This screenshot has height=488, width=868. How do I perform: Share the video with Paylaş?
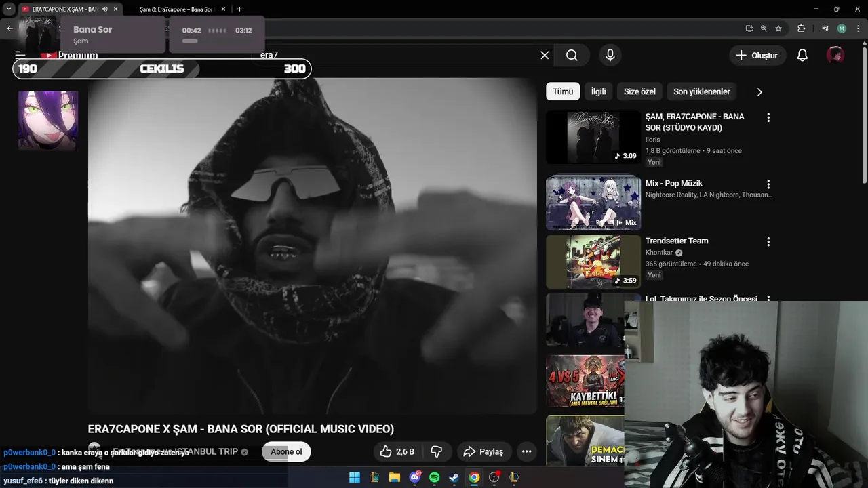[484, 451]
